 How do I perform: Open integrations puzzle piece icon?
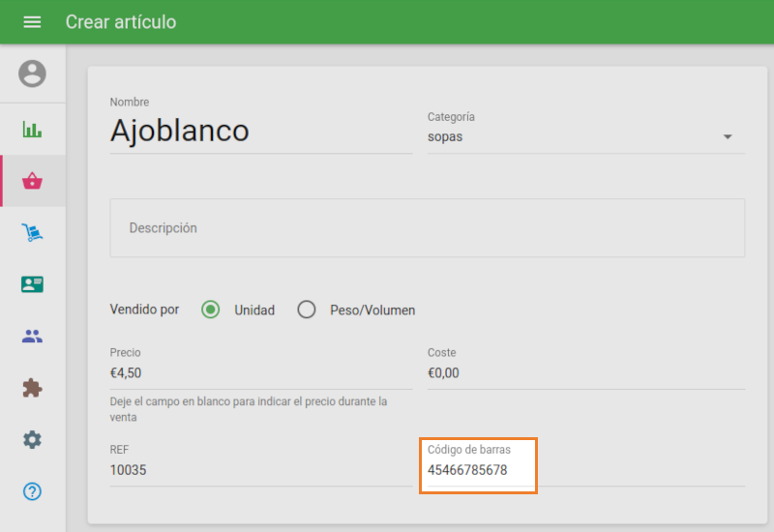click(x=32, y=388)
